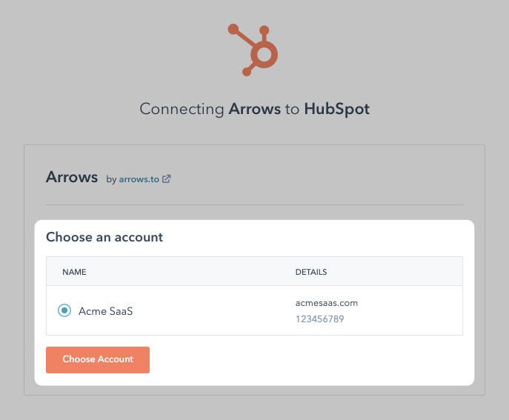This screenshot has width=509, height=420.
Task: Click the DETAILS column header
Action: (x=311, y=272)
